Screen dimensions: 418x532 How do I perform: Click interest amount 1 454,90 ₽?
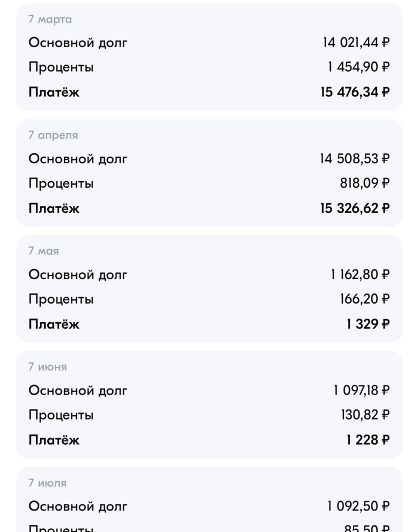(x=358, y=67)
